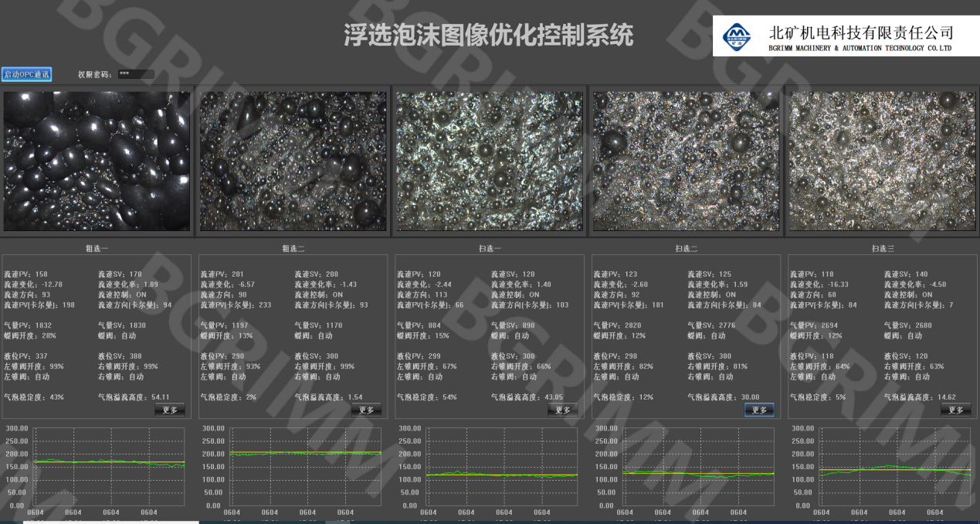
Task: Focus the 权限密码 password field
Action: (x=135, y=74)
